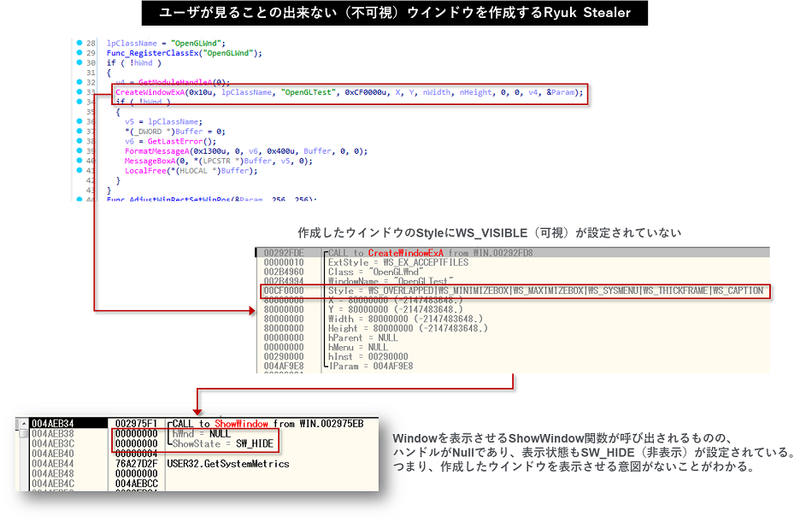
Task: Click the FormatMessageA call line
Action: pyautogui.click(x=246, y=151)
